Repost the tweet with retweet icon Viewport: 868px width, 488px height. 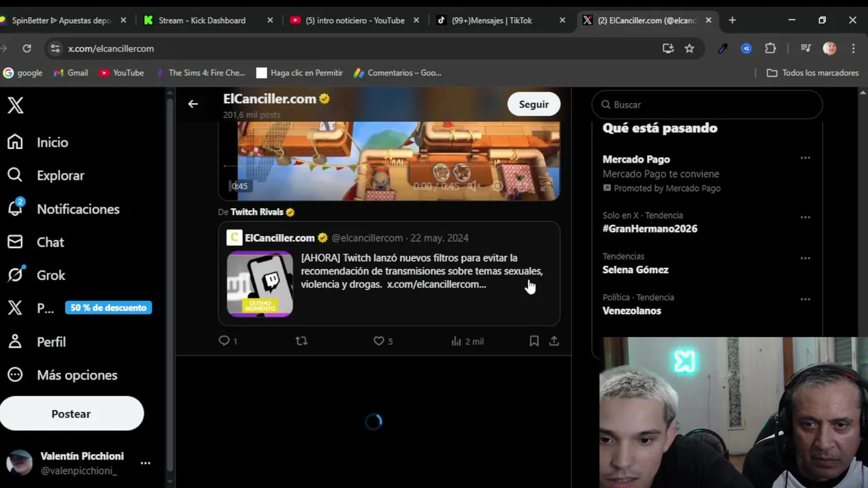tap(302, 341)
